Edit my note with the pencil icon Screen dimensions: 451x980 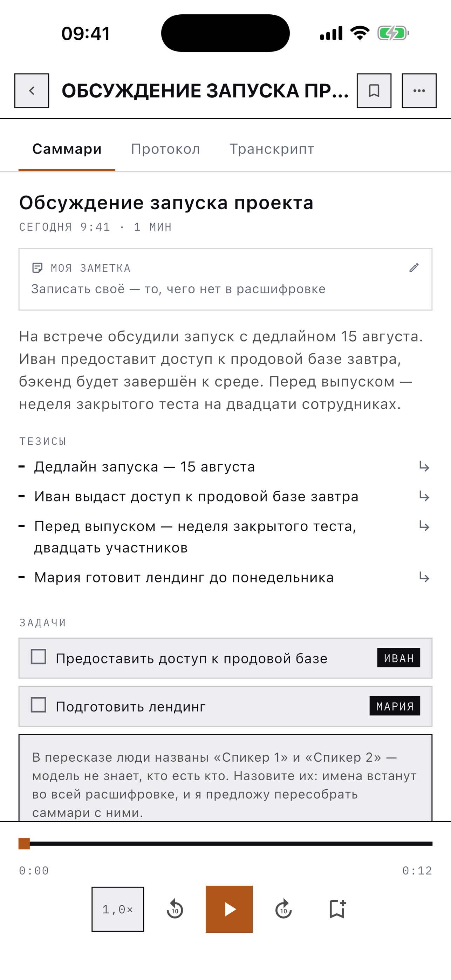coord(414,268)
